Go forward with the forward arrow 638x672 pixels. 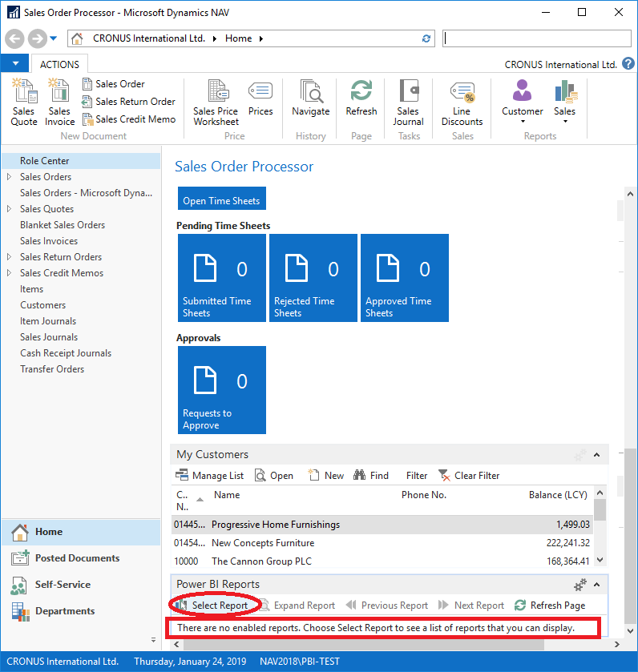click(38, 38)
